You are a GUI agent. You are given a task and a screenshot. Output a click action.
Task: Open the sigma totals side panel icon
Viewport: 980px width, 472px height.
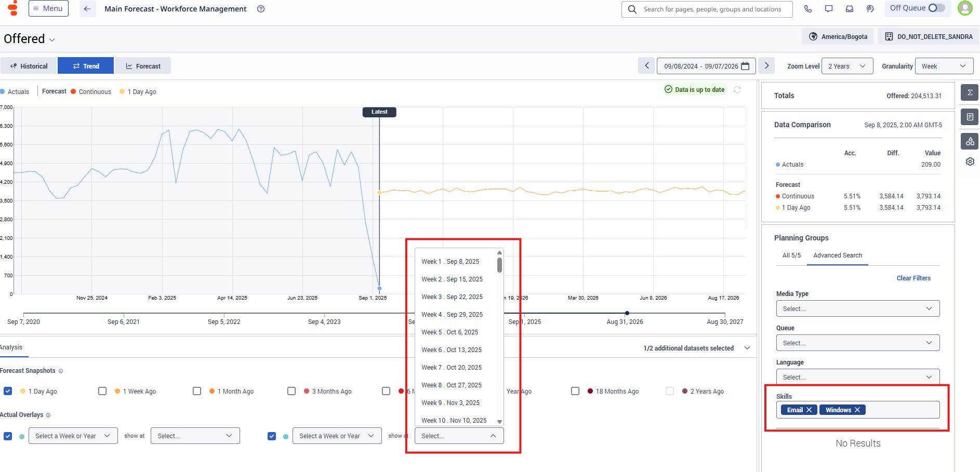970,92
